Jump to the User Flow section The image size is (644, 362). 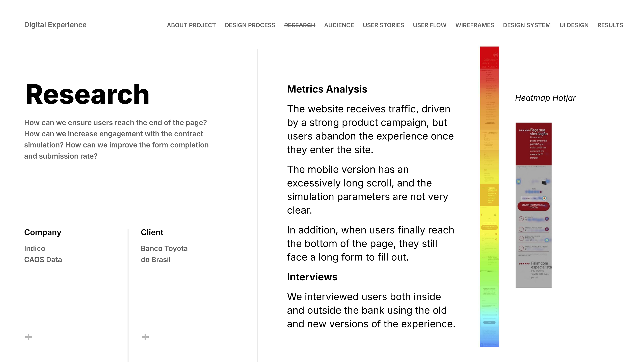coord(430,25)
